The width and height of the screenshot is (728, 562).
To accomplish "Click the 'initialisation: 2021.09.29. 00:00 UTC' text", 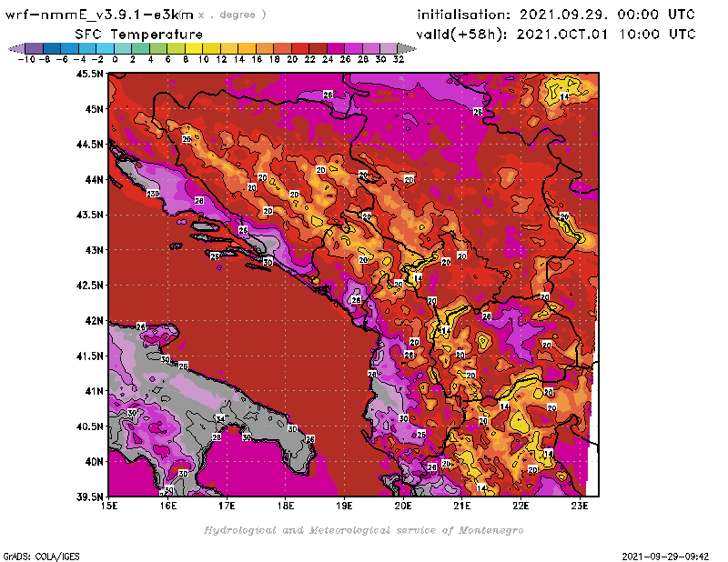I will 556,15.
